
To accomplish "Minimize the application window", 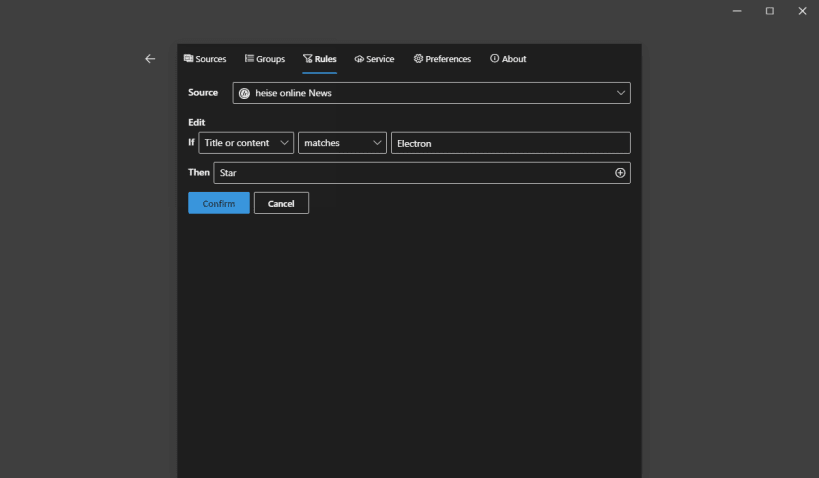I will (x=736, y=11).
